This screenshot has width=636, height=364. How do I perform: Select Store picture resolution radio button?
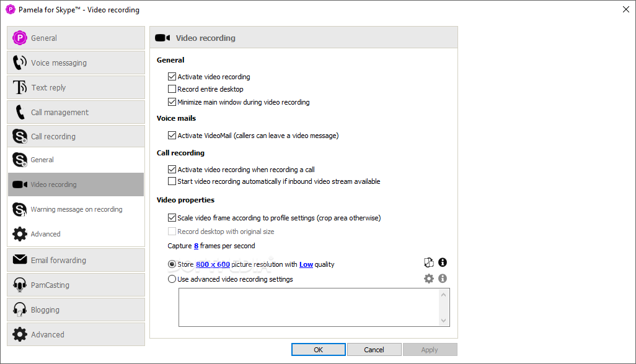click(x=172, y=264)
